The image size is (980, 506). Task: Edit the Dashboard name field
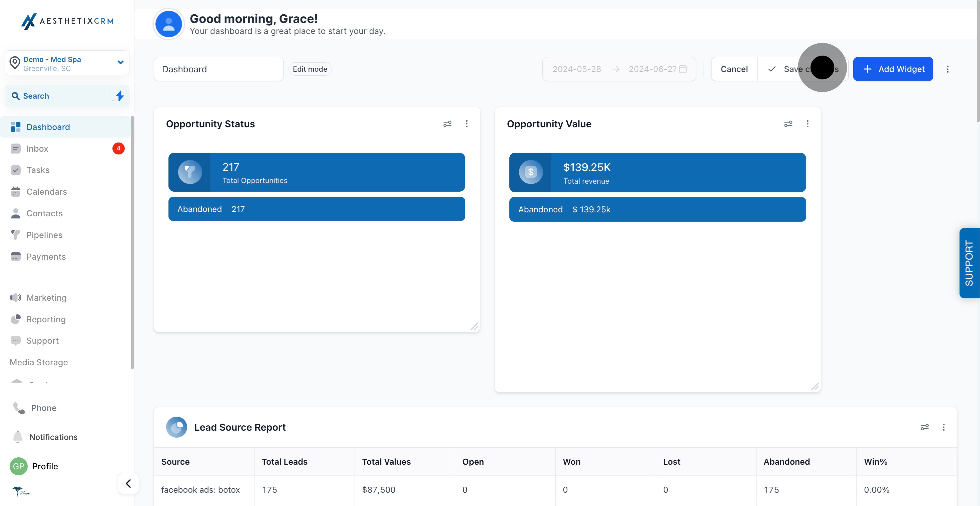tap(219, 69)
